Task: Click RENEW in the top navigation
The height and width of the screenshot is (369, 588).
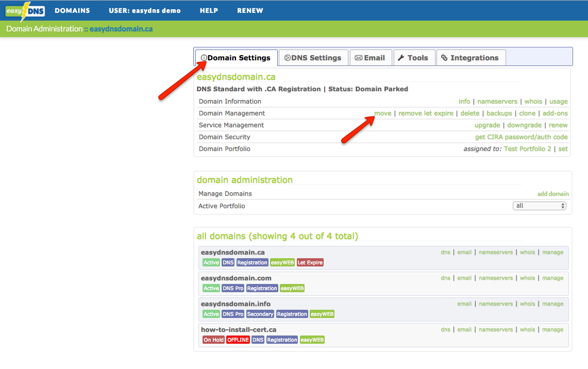Action: tap(250, 10)
